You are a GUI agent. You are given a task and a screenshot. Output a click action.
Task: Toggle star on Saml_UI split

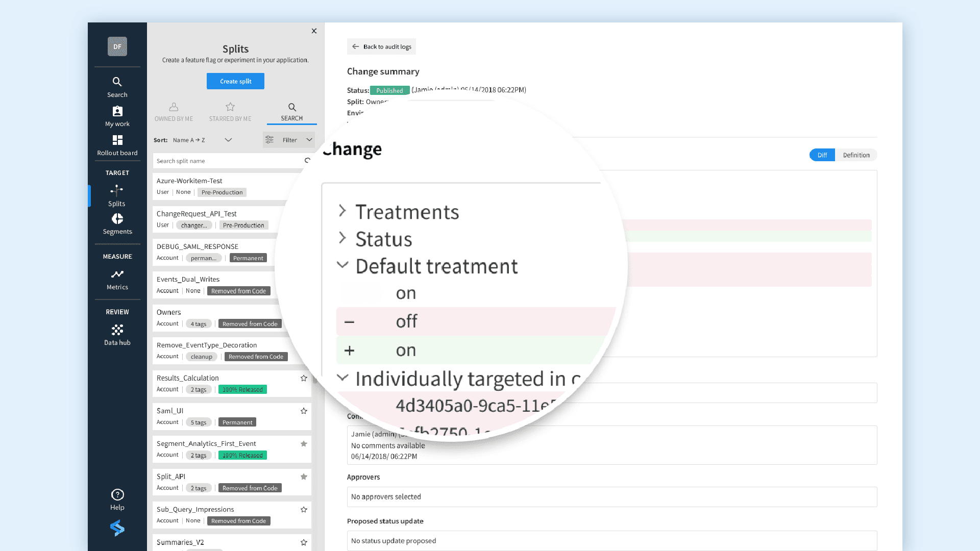[304, 411]
